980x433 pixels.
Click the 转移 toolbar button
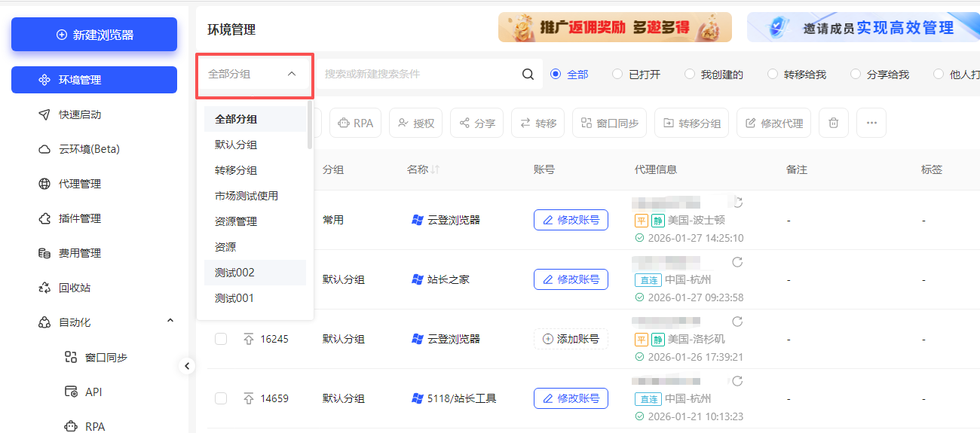(x=538, y=123)
